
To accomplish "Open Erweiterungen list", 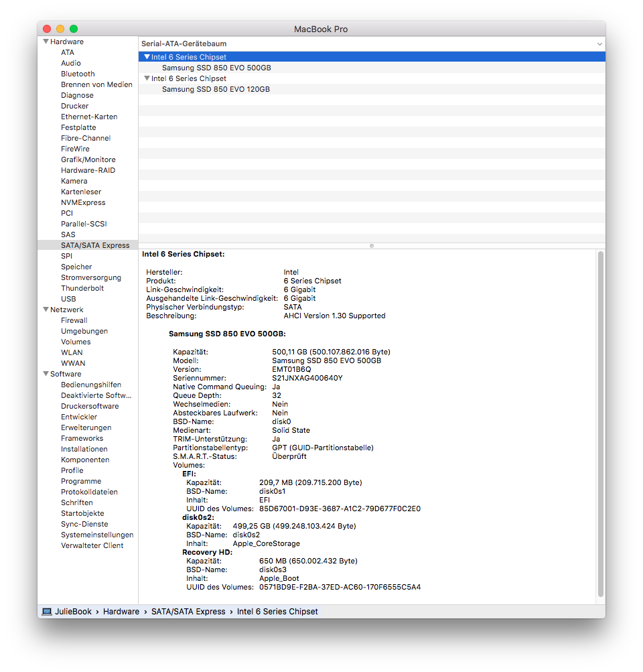I will (86, 427).
